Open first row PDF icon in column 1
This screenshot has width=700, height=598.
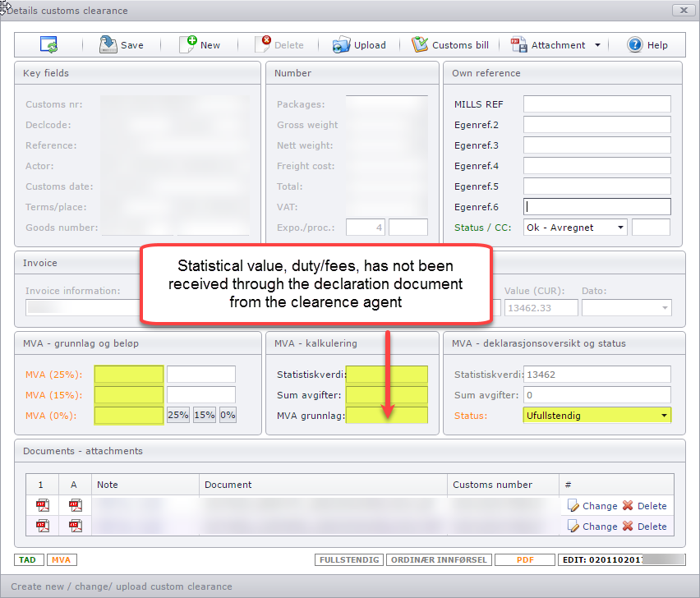pos(42,506)
